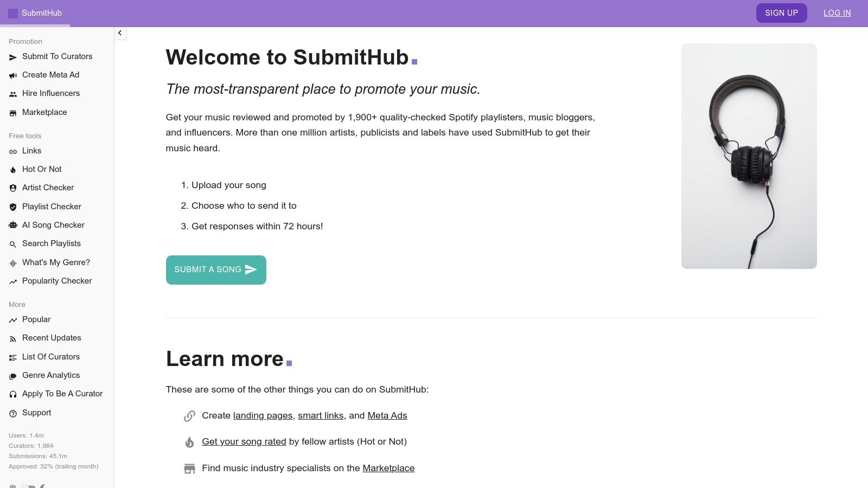Click the settings gear below the statistics
This screenshot has height=488, width=868.
click(12, 486)
